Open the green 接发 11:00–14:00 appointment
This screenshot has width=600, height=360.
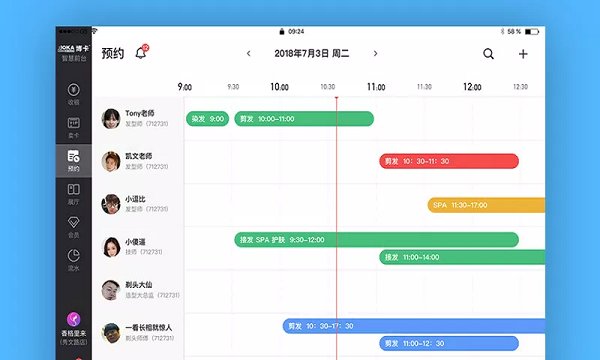coord(462,257)
